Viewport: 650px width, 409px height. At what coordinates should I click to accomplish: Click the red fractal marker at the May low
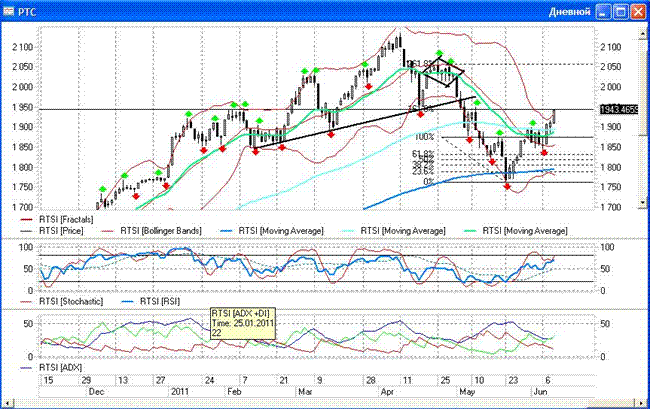pyautogui.click(x=507, y=187)
